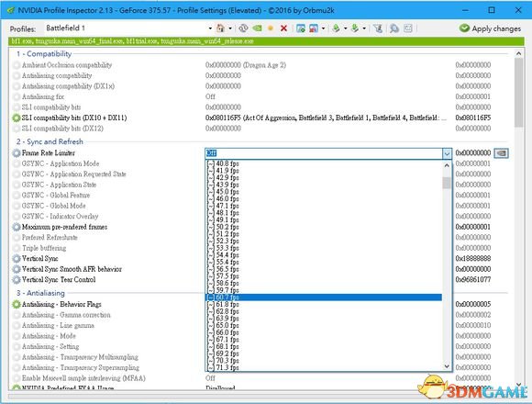Click the Frame Rate Limiter value field showing Off
This screenshot has width=532, height=404.
[324, 153]
